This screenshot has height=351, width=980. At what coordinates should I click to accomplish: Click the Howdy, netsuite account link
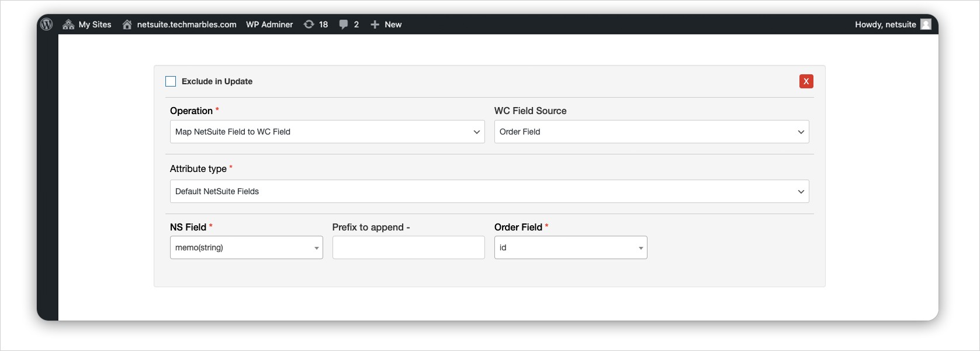(x=885, y=24)
